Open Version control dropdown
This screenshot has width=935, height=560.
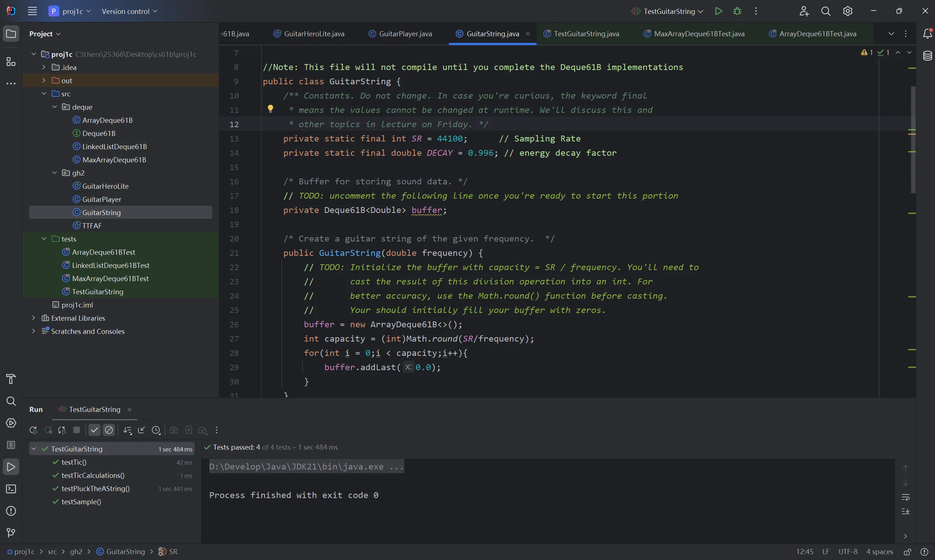pyautogui.click(x=129, y=11)
